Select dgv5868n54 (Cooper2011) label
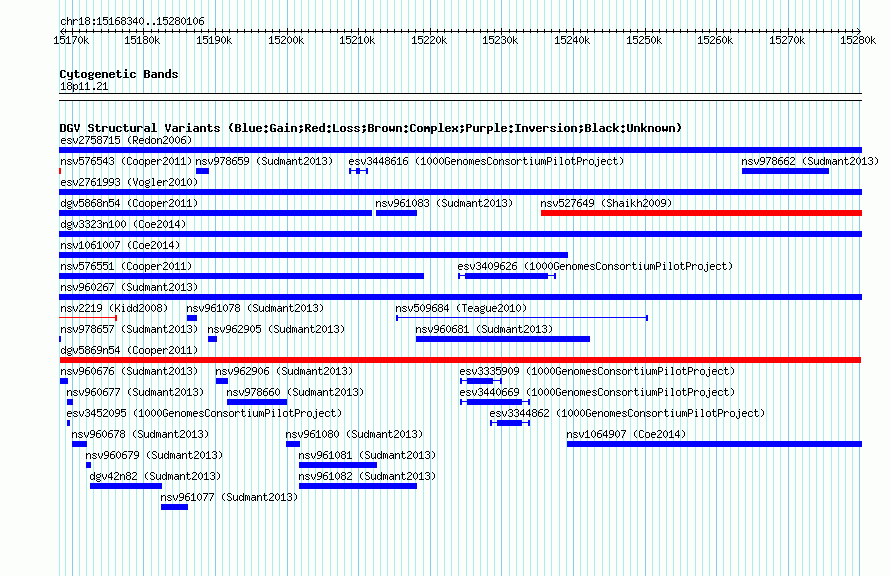The image size is (890, 576). pyautogui.click(x=129, y=203)
